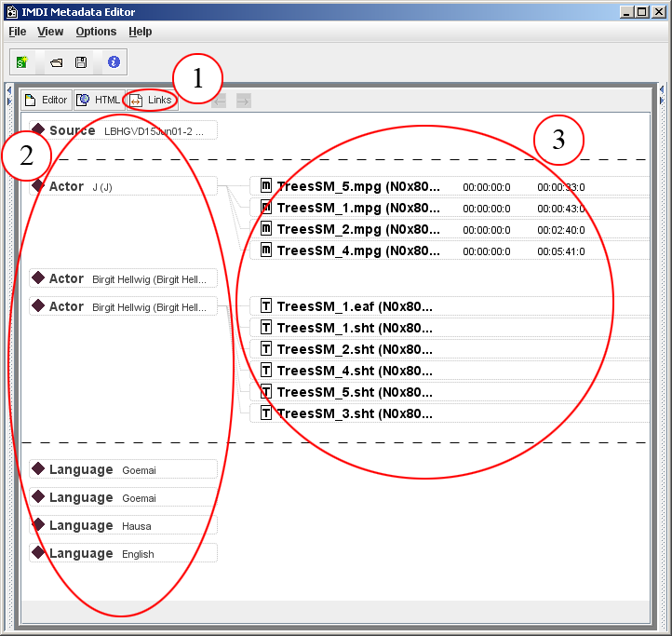Select written resource TreesSM_1.sht
The height and width of the screenshot is (636, 672).
click(x=450, y=328)
